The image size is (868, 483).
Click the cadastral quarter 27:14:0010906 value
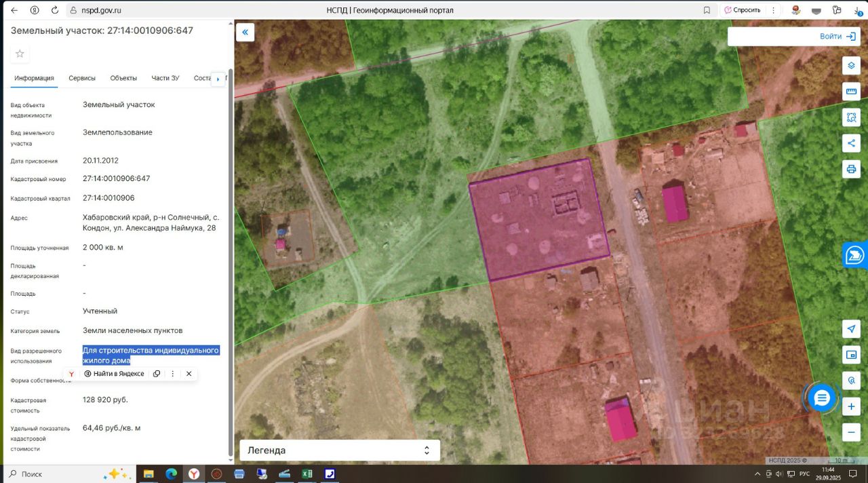click(x=108, y=198)
